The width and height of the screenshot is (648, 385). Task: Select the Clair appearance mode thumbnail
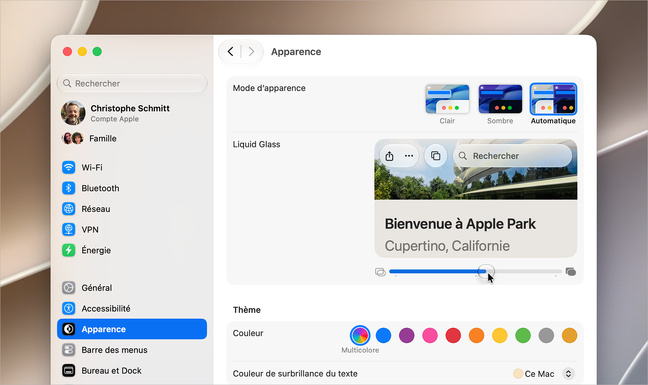click(x=447, y=99)
